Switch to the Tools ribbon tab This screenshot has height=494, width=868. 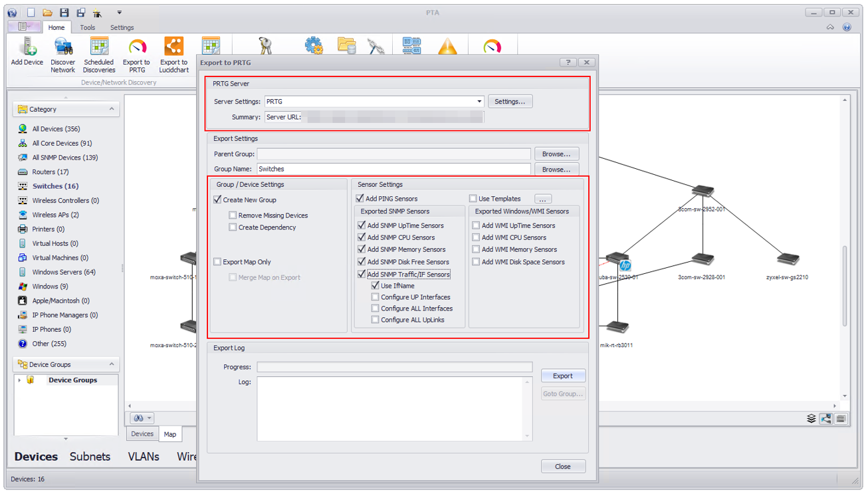click(x=88, y=27)
